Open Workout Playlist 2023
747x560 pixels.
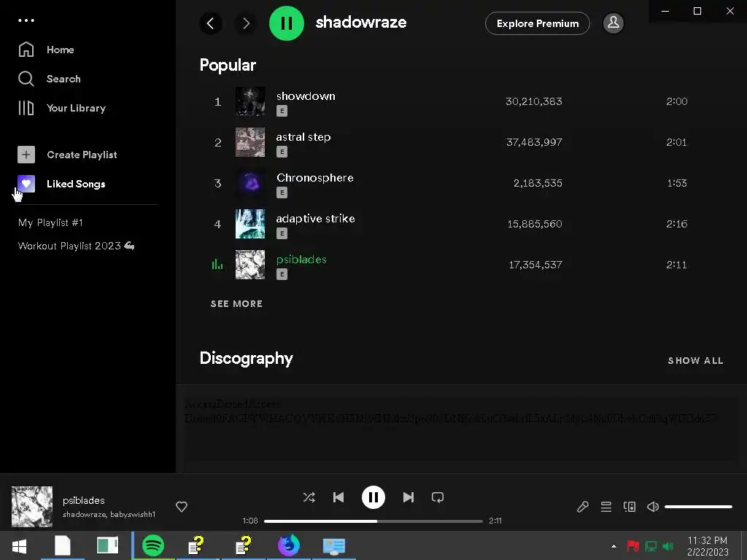click(76, 246)
